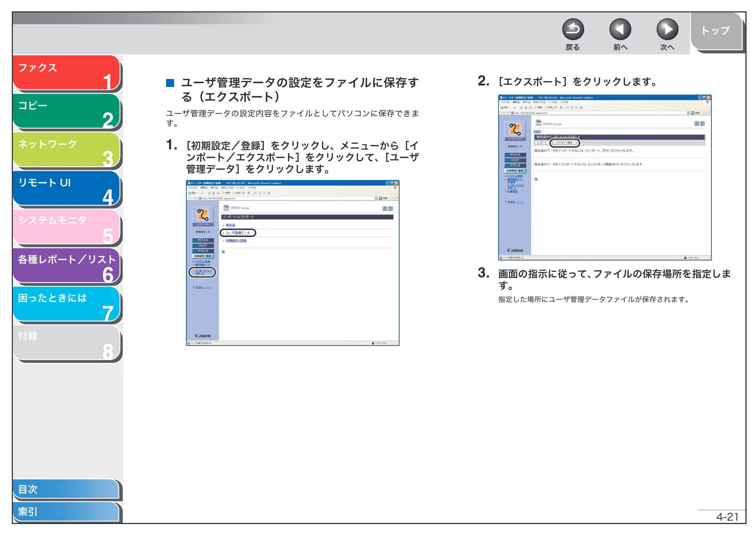Click the address bar in step 1 screenshot
This screenshot has width=756, height=535.
click(287, 198)
